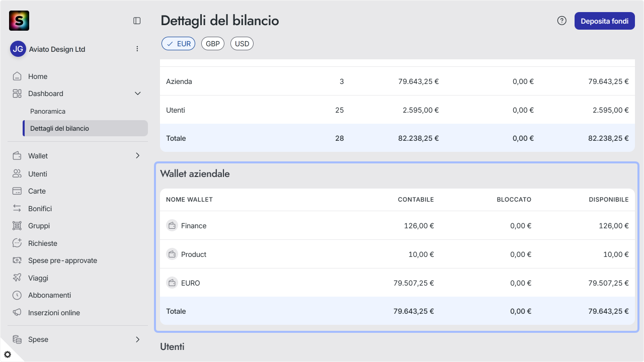
Task: Click the Dettagli del bilancio page title
Action: tap(220, 21)
